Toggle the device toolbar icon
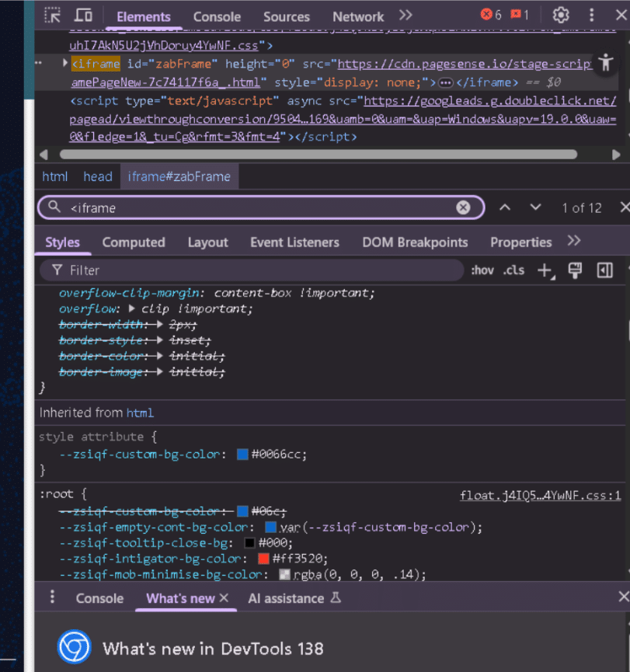 point(83,16)
